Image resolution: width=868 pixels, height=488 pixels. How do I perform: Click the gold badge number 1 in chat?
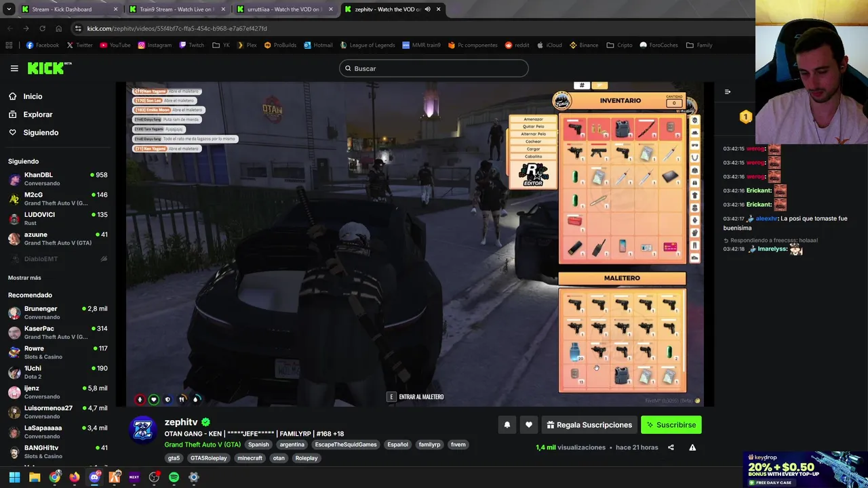coord(745,117)
